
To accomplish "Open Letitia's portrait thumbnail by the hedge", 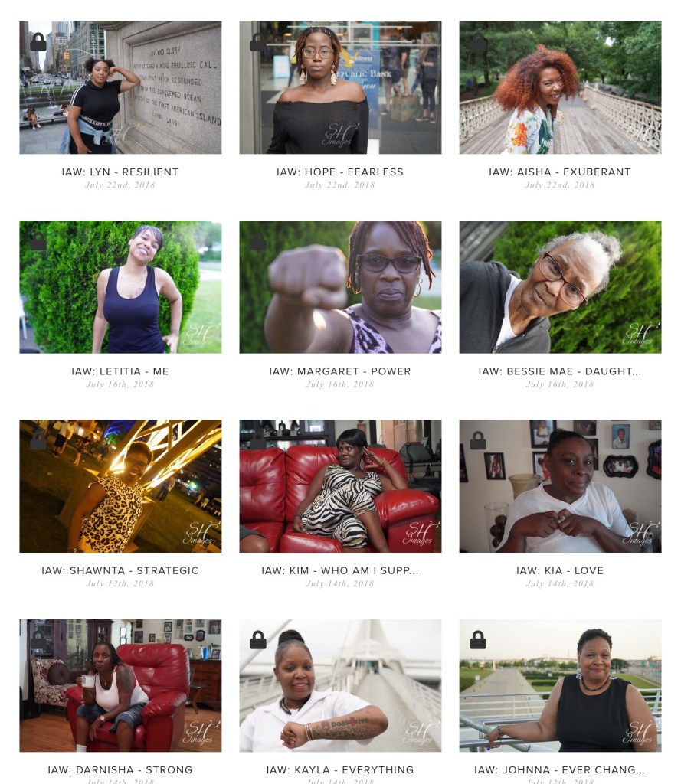I will click(120, 287).
